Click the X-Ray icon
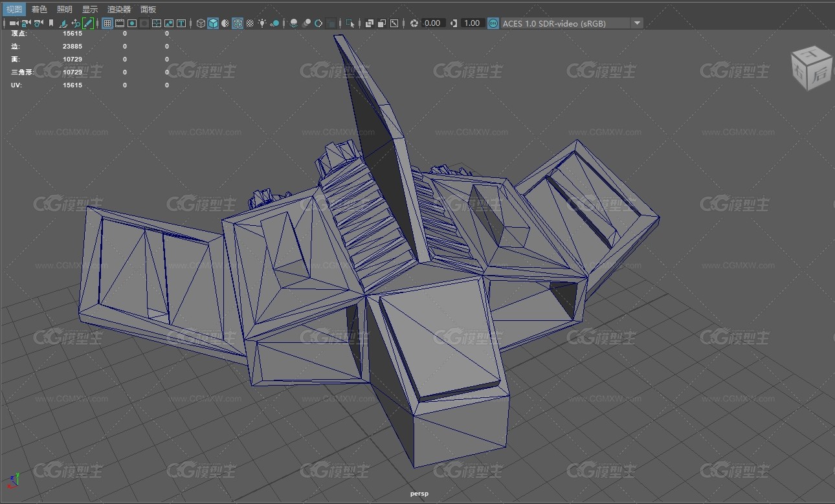This screenshot has height=504, width=835. click(370, 23)
